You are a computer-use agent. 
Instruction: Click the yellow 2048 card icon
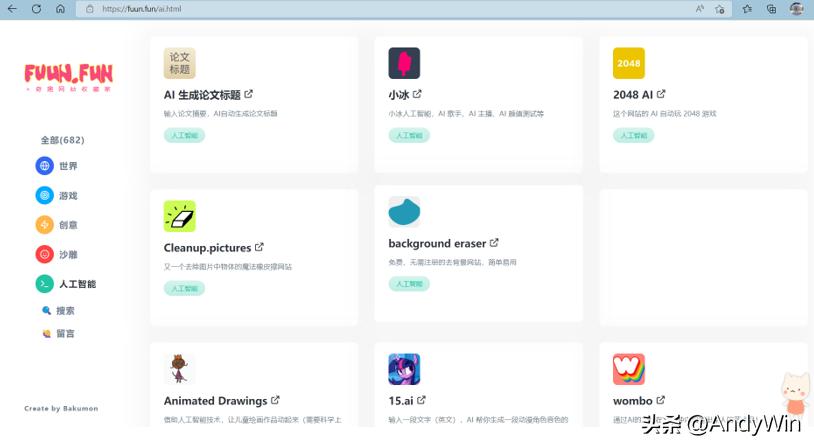(x=629, y=63)
